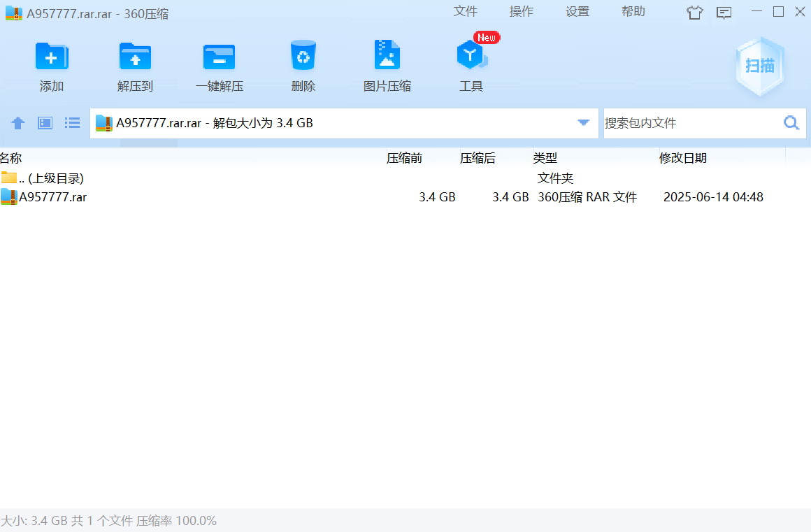811x532 pixels.
Task: Click the Extract To icon
Action: pos(135,57)
